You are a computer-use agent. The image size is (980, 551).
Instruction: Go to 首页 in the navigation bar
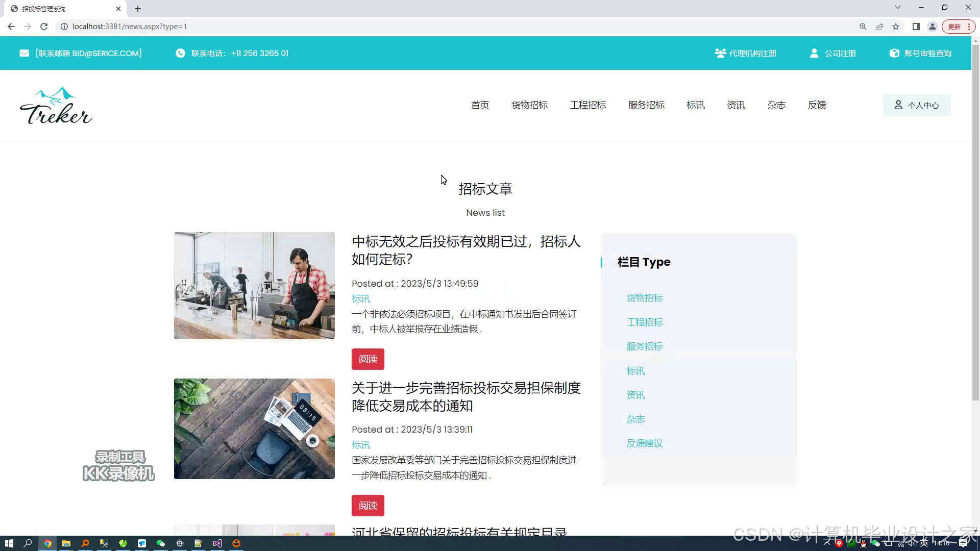[480, 105]
